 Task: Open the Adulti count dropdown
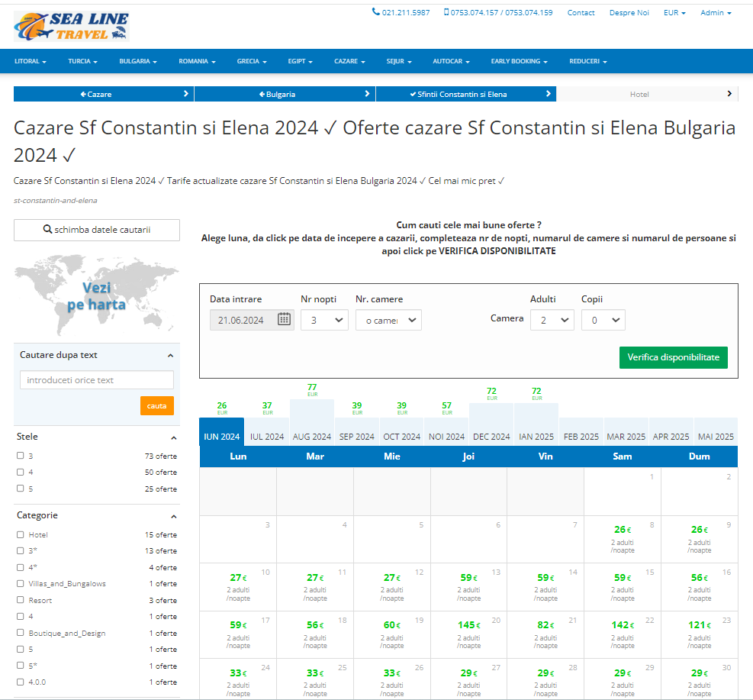(552, 320)
